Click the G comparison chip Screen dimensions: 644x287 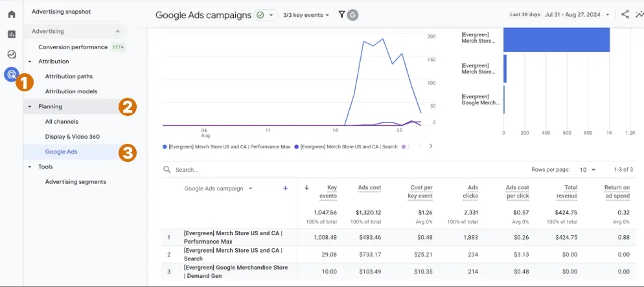click(x=353, y=15)
